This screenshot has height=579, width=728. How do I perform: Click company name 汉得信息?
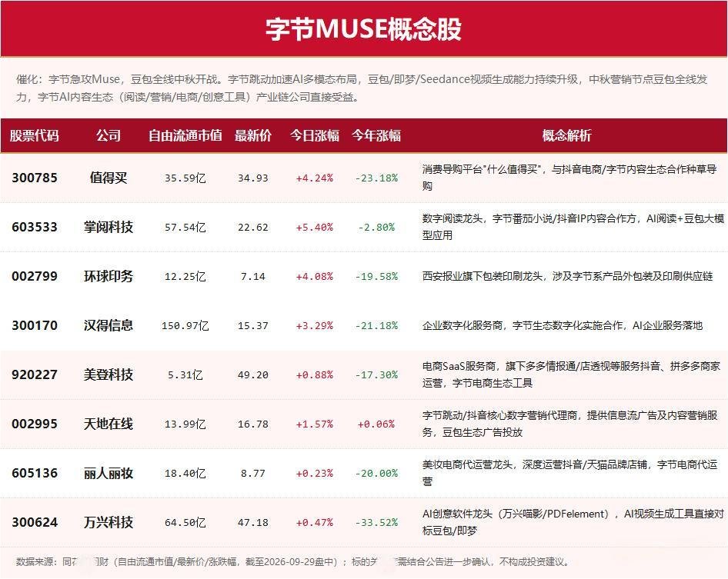tap(109, 325)
